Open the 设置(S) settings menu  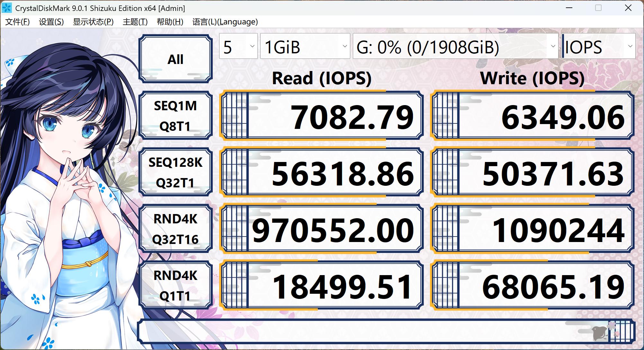tap(51, 22)
